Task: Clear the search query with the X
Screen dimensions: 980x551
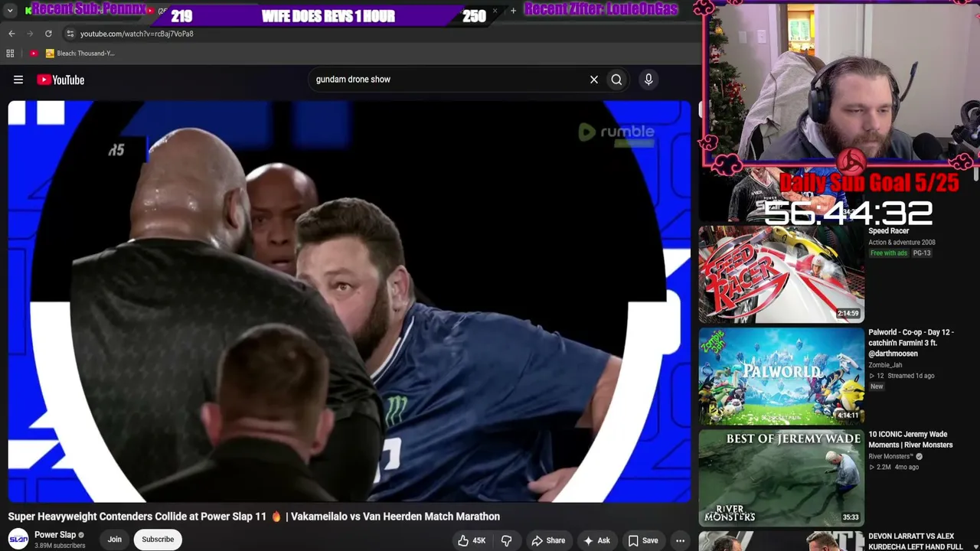Action: coord(593,80)
